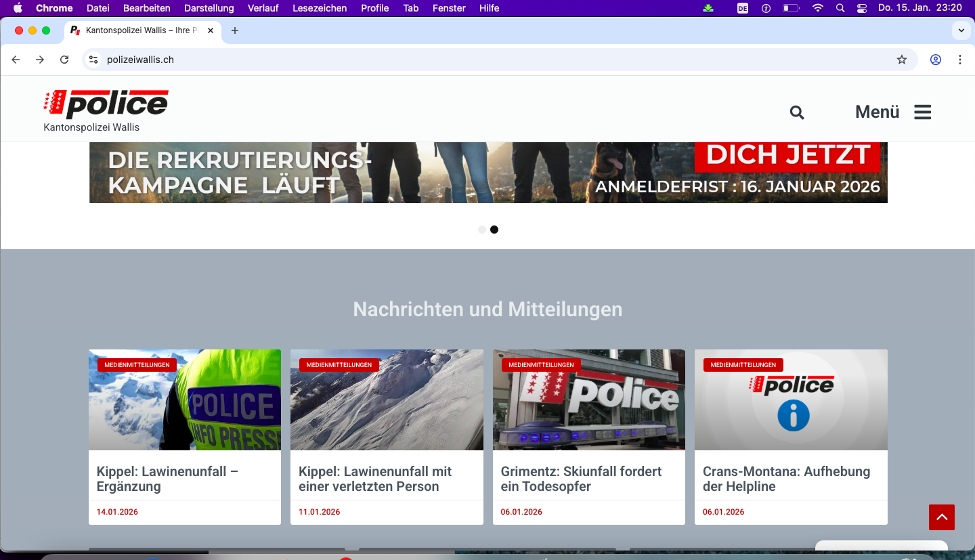
Task: Click the browser back arrow
Action: click(16, 60)
